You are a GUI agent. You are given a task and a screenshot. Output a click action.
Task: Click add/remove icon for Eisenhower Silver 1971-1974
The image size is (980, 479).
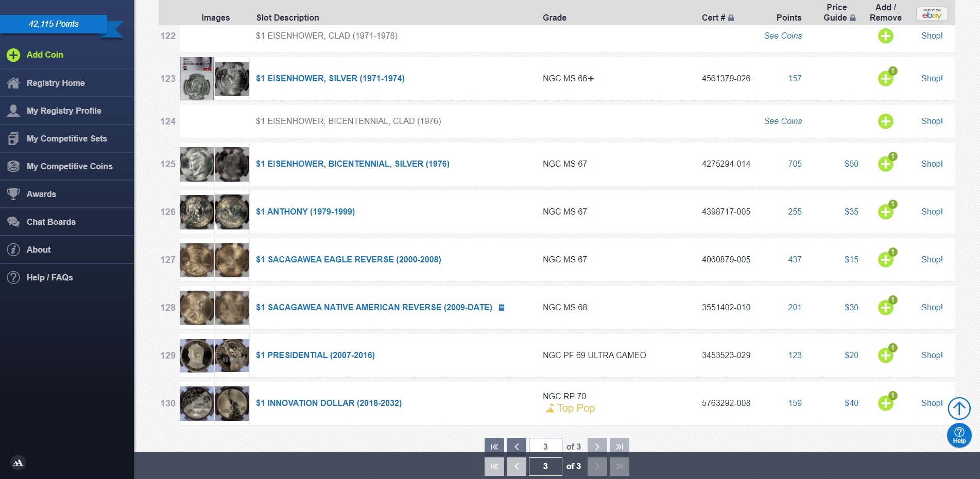point(885,79)
